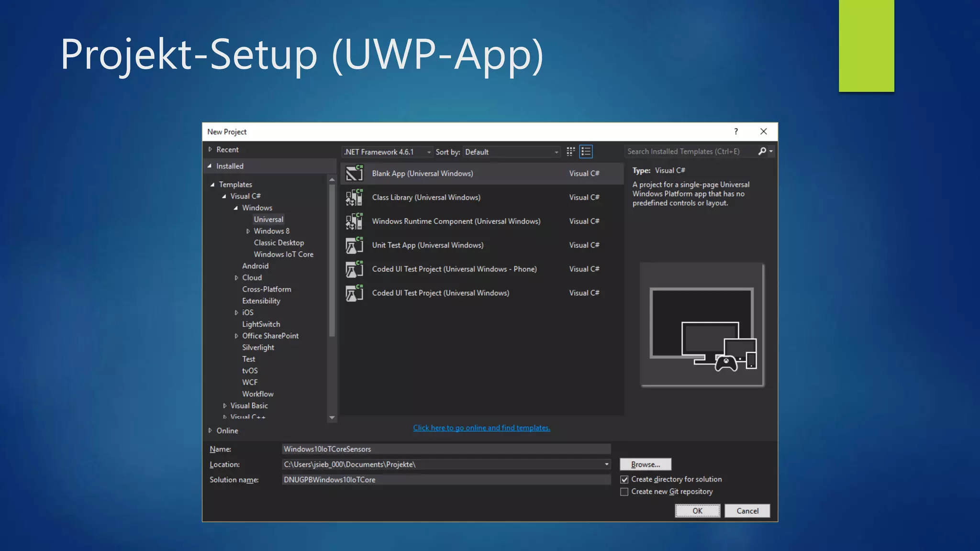The image size is (980, 551).
Task: Expand the iOS tree node
Action: pos(236,313)
